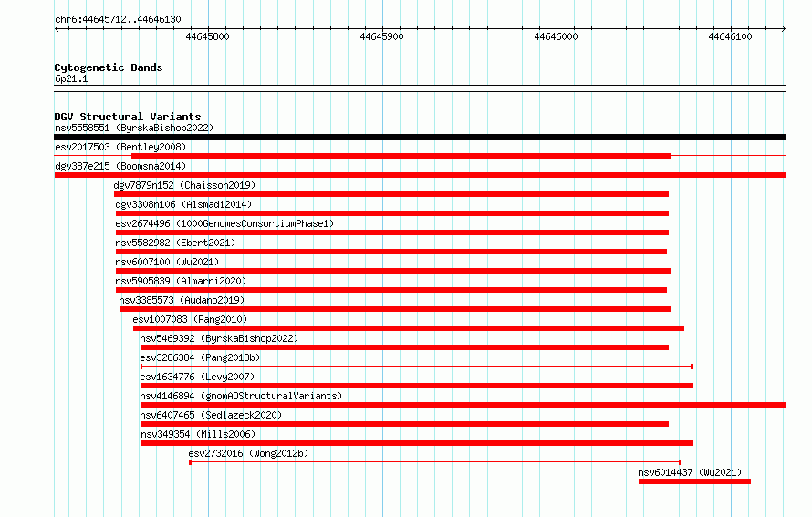Select the nsv349354 (Mills2006) label
Viewport: 812px width, 517px height.
pyautogui.click(x=198, y=434)
